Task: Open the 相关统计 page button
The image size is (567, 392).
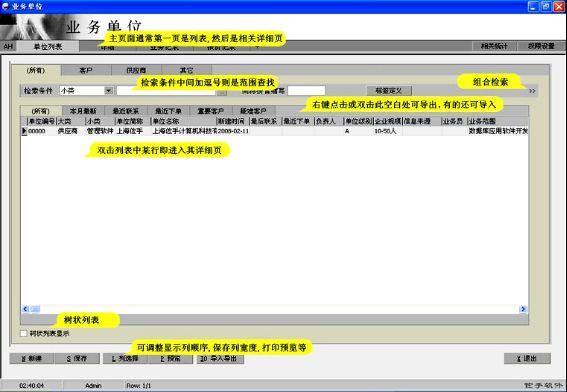Action: (x=494, y=46)
